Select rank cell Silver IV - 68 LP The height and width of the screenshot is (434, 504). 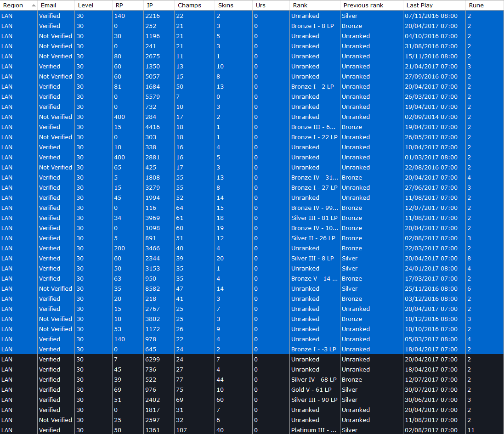pos(314,380)
